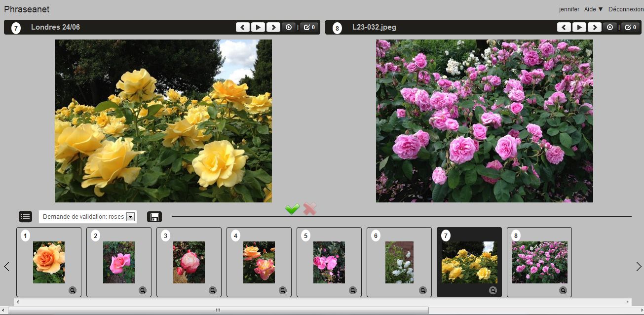644x315 pixels.
Task: Go to previous image in Londres 24/06 panel
Action: [242, 27]
